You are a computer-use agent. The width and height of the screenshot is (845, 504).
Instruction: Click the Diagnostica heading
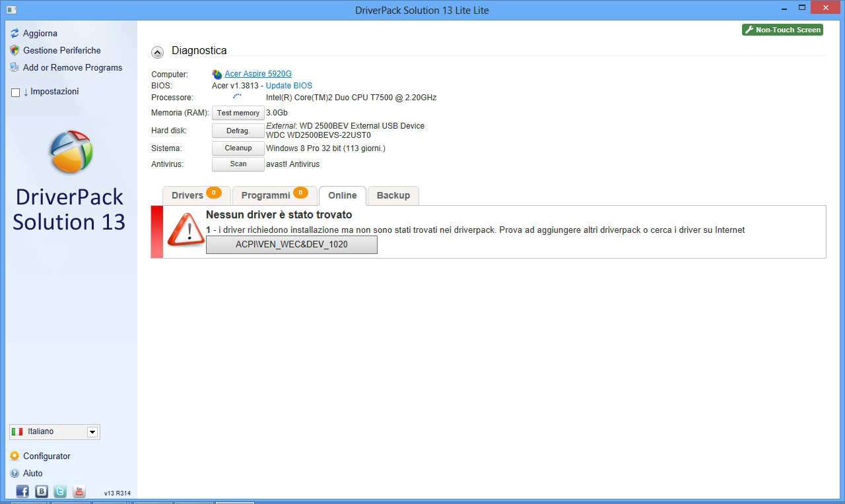click(x=199, y=50)
